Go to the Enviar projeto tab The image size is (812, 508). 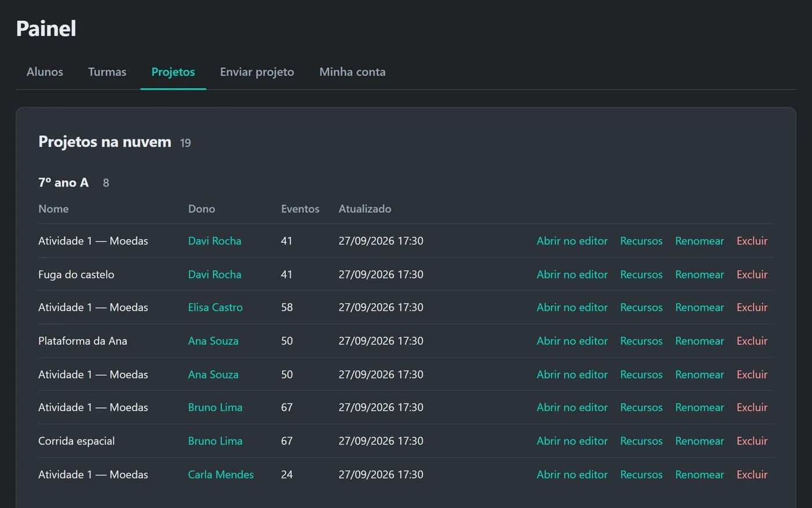[257, 72]
